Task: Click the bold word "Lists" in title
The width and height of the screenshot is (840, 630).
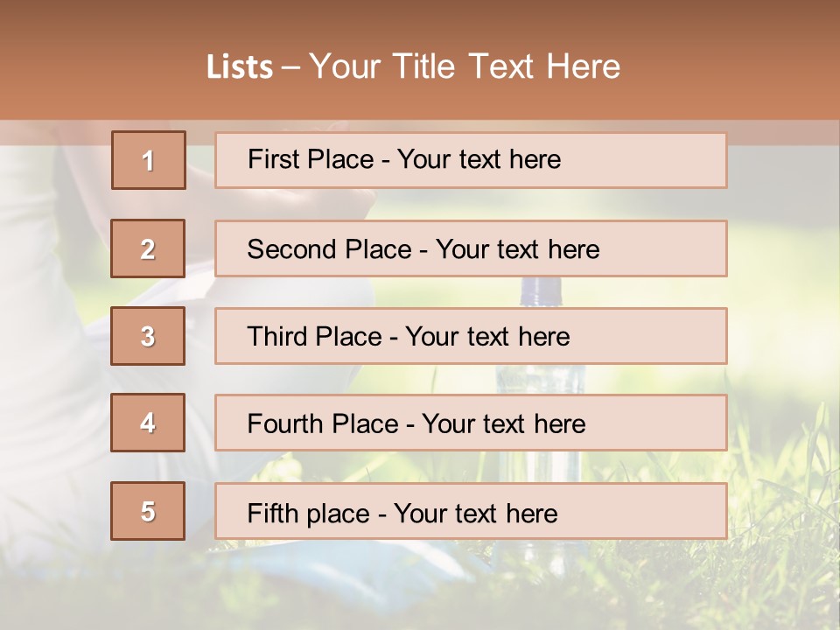Action: coord(240,67)
